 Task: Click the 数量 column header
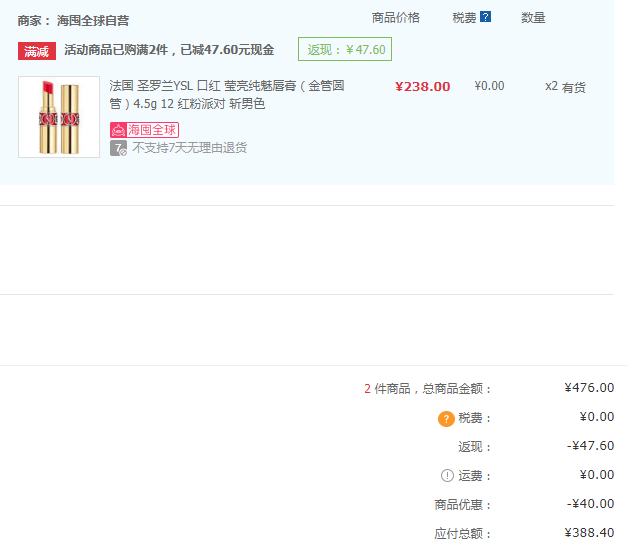tap(533, 18)
